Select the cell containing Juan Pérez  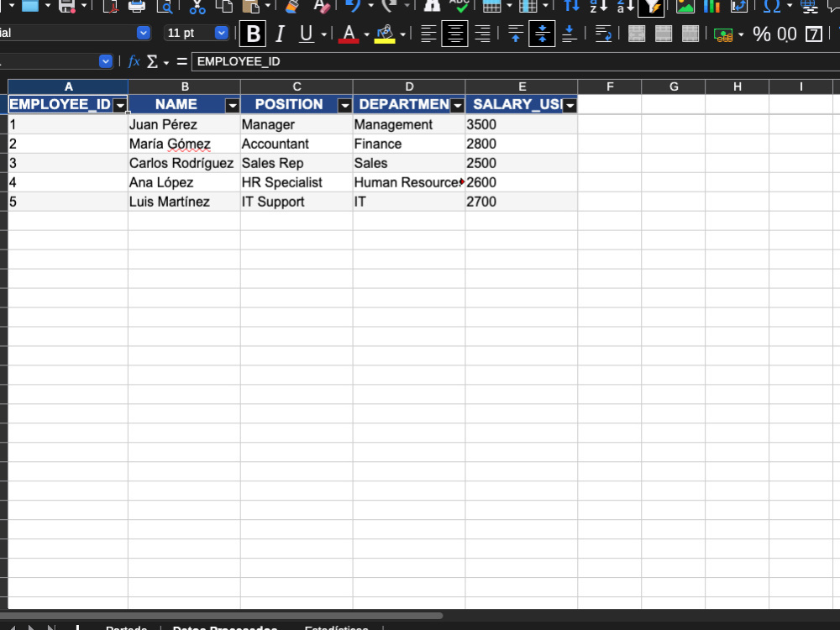click(184, 124)
